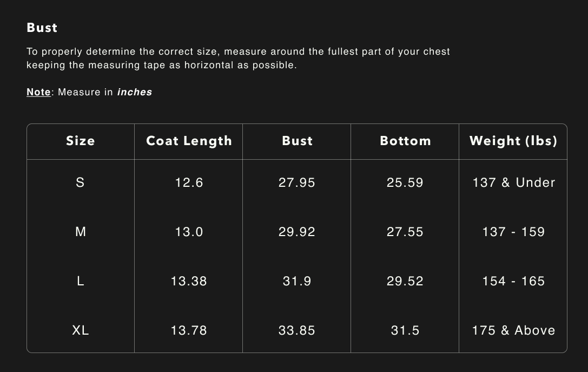Choose the size "L" row label
This screenshot has width=588, height=372.
[x=80, y=281]
